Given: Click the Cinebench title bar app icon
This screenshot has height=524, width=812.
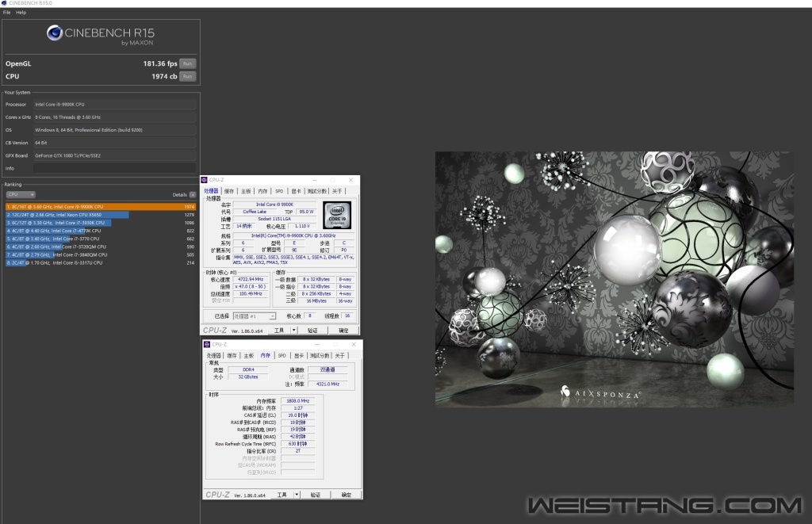Looking at the screenshot, I should (x=4, y=3).
